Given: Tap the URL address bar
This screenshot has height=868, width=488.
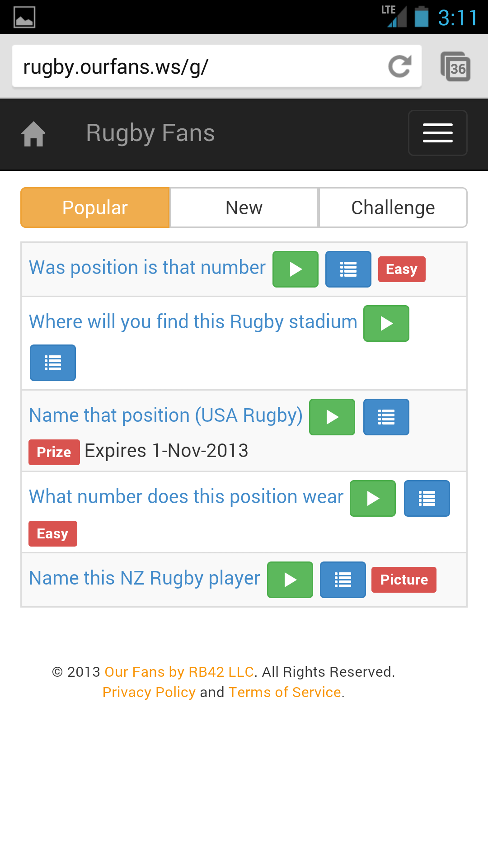Looking at the screenshot, I should point(181,66).
